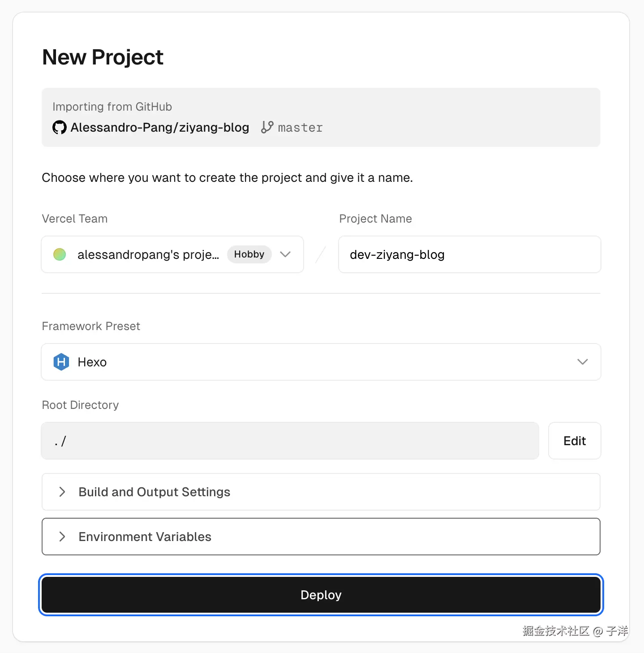Click the Environment Variables chevron arrow

pyautogui.click(x=62, y=537)
